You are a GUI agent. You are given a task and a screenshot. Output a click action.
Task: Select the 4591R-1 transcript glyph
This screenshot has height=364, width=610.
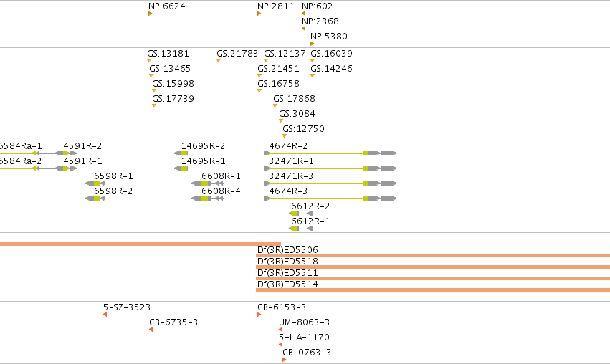(x=66, y=169)
